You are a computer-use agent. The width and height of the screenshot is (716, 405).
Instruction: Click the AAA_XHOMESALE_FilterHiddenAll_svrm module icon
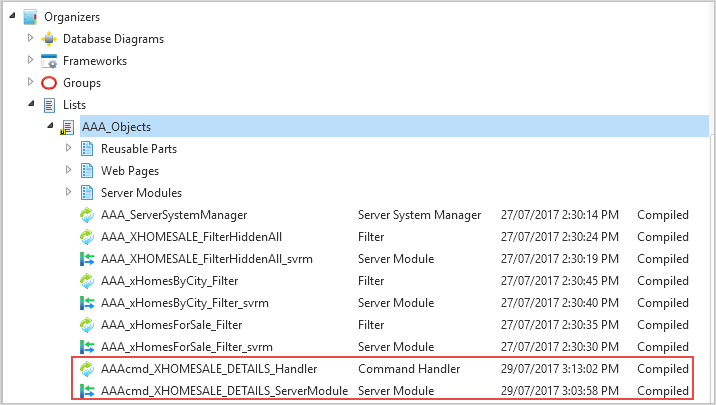(86, 258)
